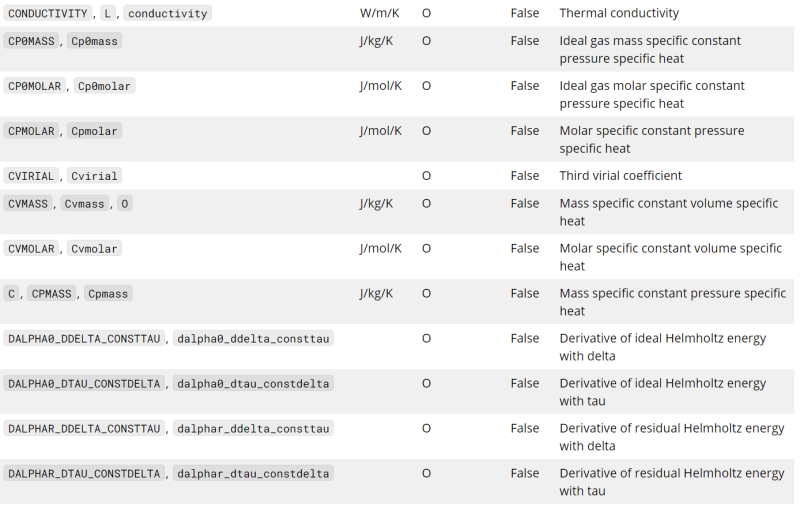800x508 pixels.
Task: Select the lowercase dalpha0_dtau_constdelta tag
Action: [x=253, y=384]
